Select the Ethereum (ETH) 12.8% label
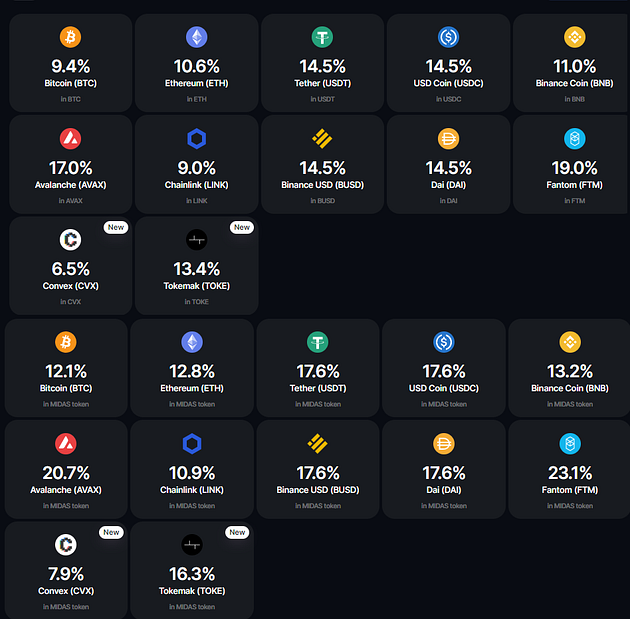The height and width of the screenshot is (619, 630). tap(192, 388)
